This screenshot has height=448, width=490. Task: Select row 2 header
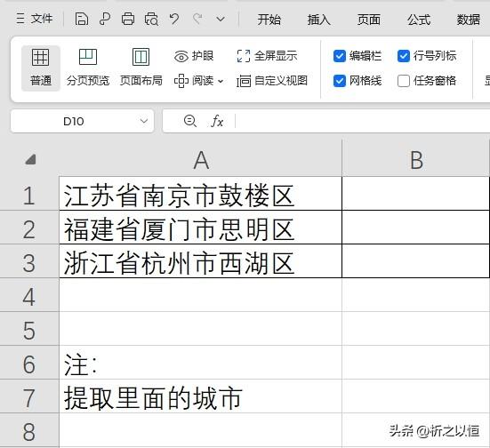pos(29,228)
